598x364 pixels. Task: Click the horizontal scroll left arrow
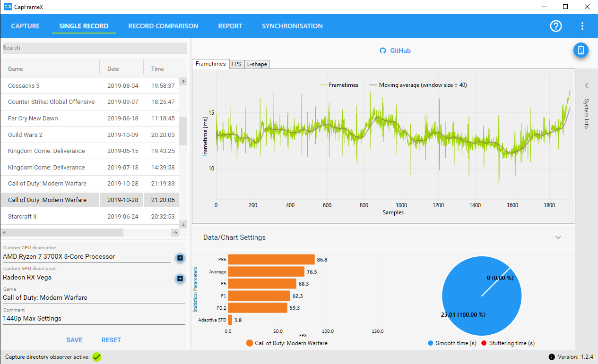click(x=4, y=233)
